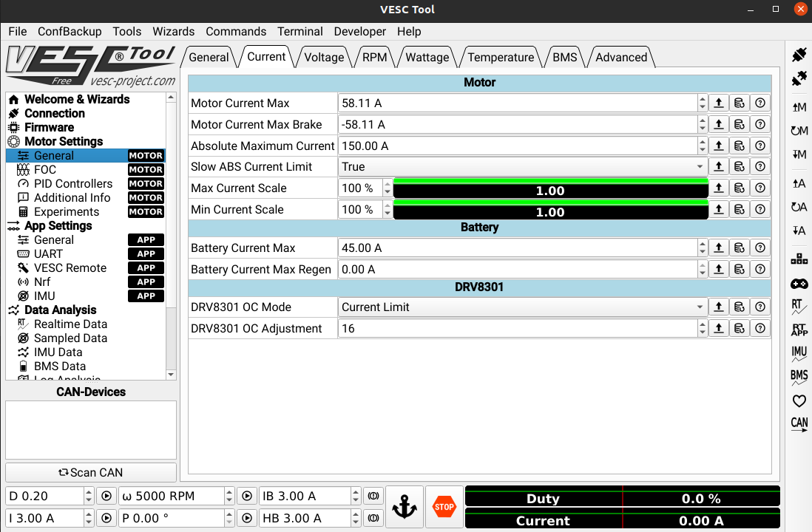
Task: Show help for Absolute Maximum Current
Action: [x=759, y=146]
